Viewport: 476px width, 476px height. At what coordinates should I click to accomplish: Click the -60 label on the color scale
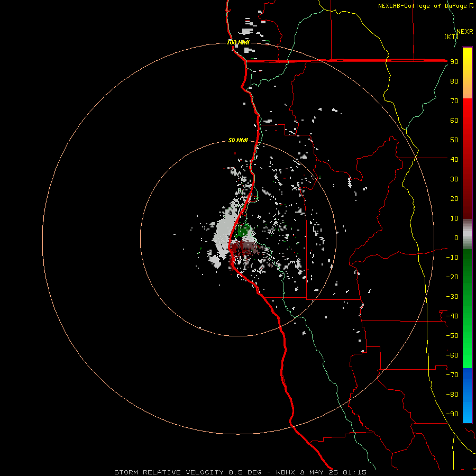click(x=452, y=355)
